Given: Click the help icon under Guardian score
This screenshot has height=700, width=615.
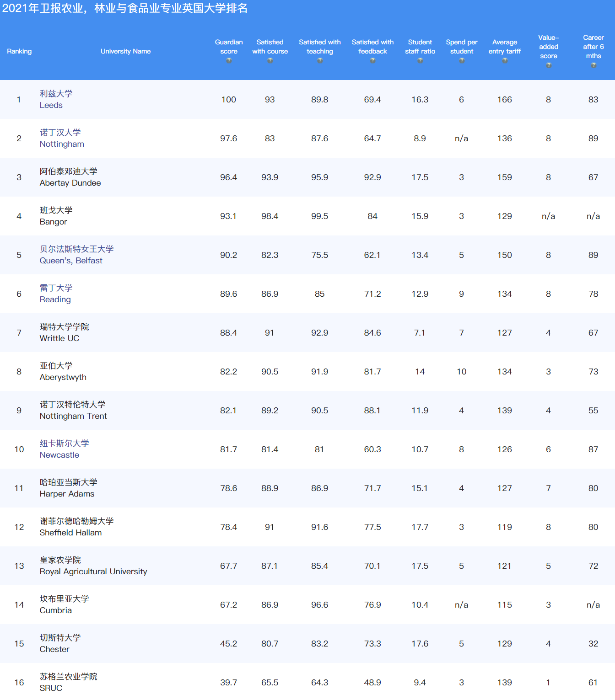Looking at the screenshot, I should [x=229, y=60].
